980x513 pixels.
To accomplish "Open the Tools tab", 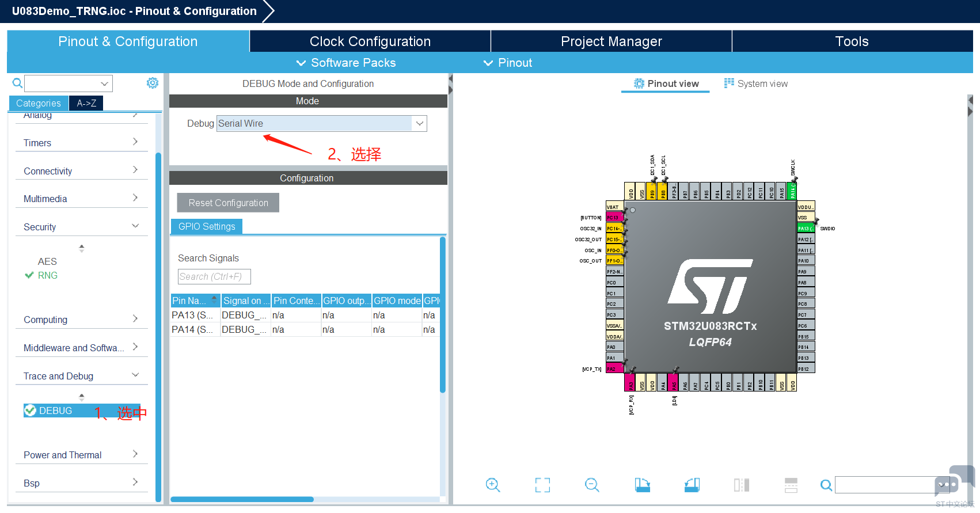I will click(x=852, y=41).
